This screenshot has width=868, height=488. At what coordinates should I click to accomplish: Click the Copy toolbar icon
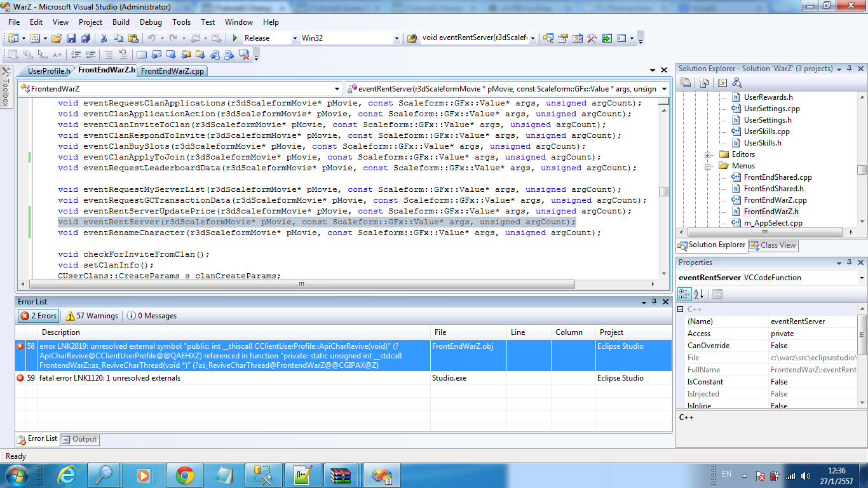(x=119, y=38)
